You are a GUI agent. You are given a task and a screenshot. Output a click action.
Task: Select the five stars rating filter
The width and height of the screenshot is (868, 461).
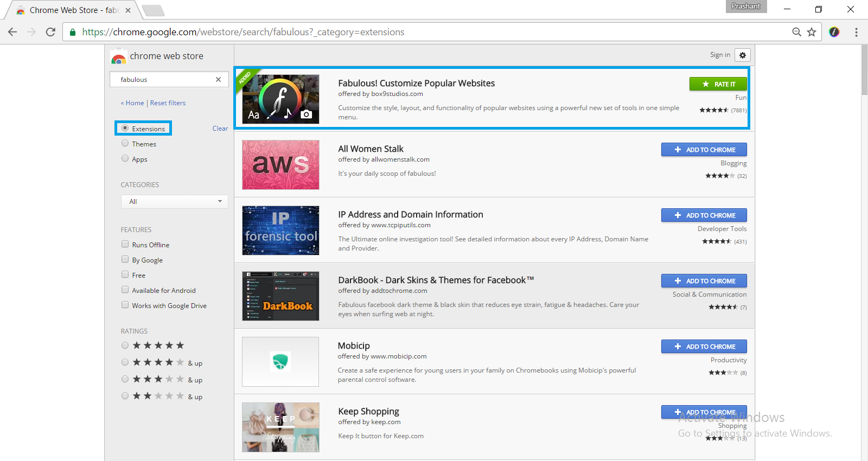(125, 345)
